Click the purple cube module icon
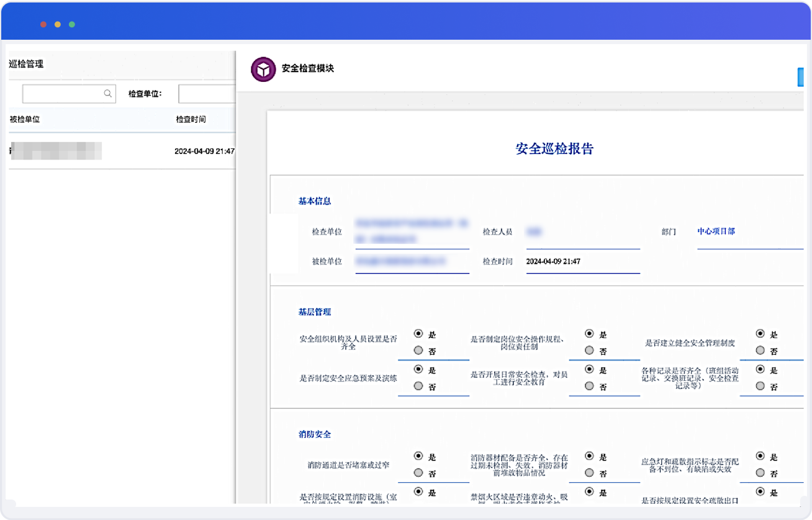The height and width of the screenshot is (520, 812). pos(263,69)
